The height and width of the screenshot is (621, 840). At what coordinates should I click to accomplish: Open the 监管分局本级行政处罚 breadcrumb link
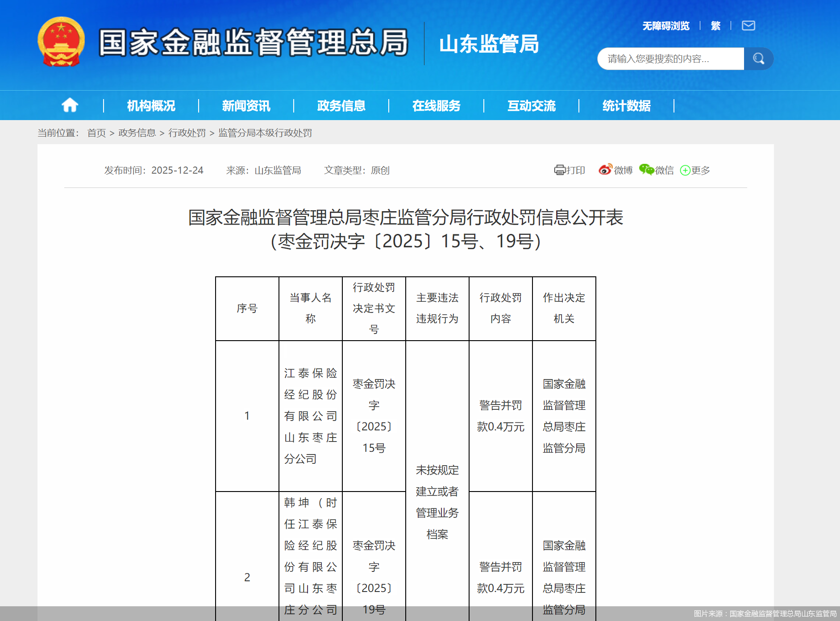point(265,133)
